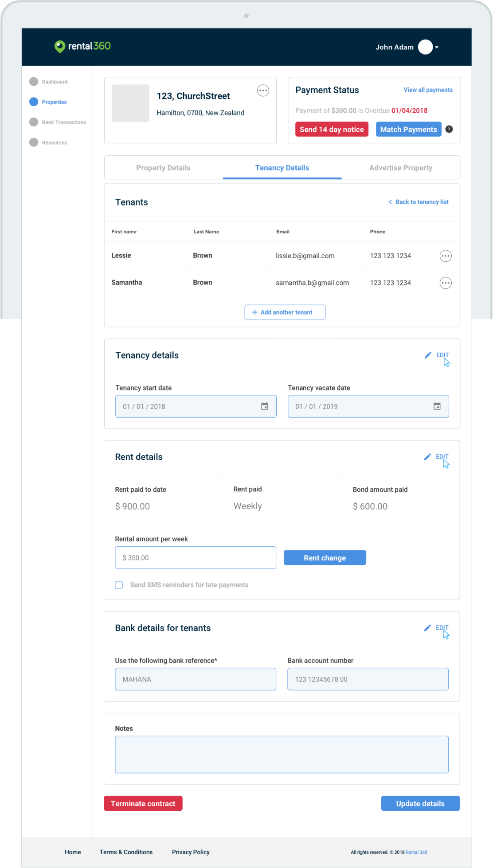493x868 pixels.
Task: Click the Terminate contract button
Action: pyautogui.click(x=143, y=803)
